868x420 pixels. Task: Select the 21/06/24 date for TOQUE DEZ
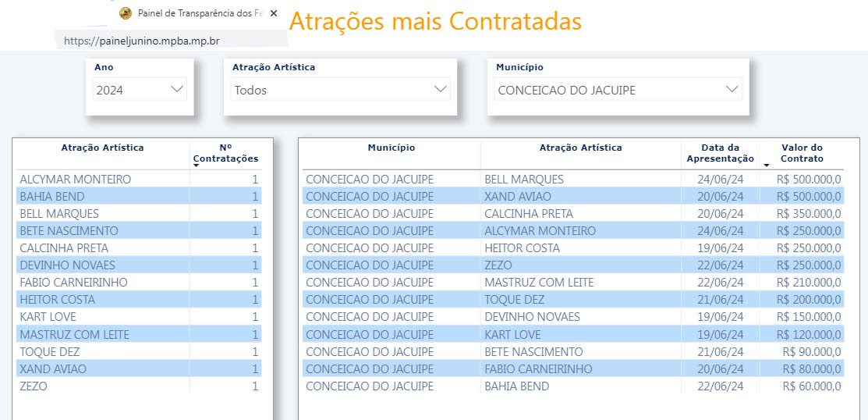pos(720,299)
